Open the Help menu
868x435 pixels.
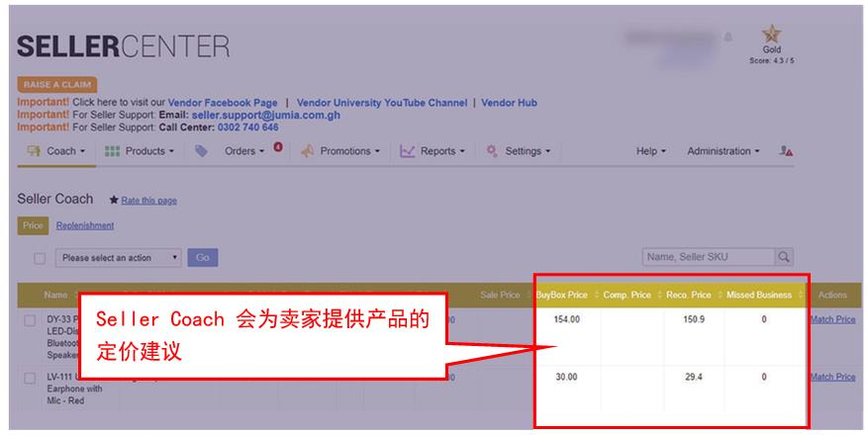tap(650, 151)
